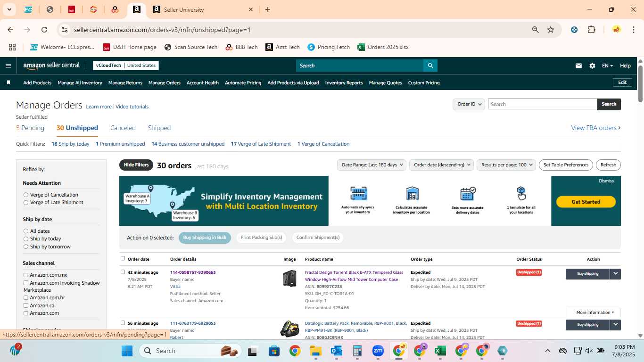This screenshot has height=362, width=644.
Task: Open the View FBA orders link
Action: click(x=596, y=128)
